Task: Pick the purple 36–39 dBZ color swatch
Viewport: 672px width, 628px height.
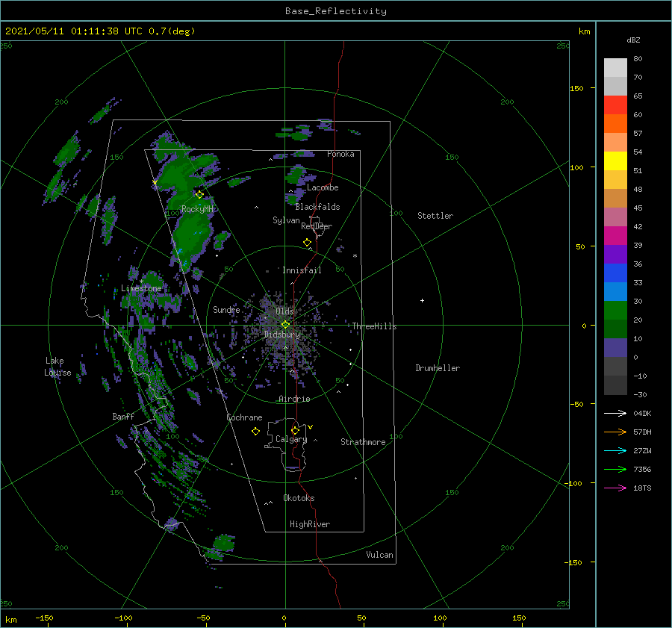Action: click(x=615, y=254)
